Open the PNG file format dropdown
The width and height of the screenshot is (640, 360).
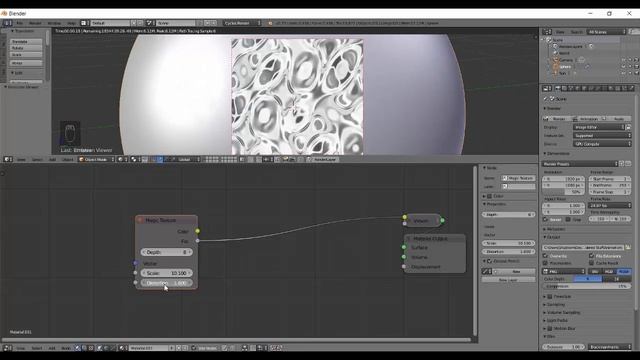tap(564, 271)
